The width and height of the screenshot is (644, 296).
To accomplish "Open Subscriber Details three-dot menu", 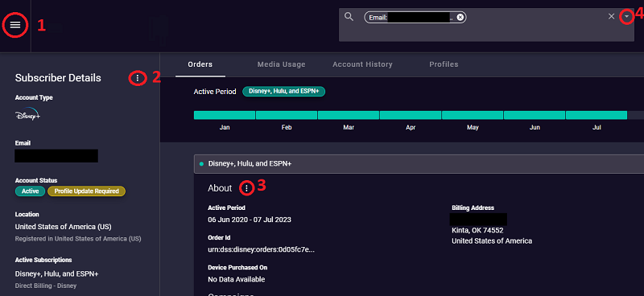I will [138, 77].
